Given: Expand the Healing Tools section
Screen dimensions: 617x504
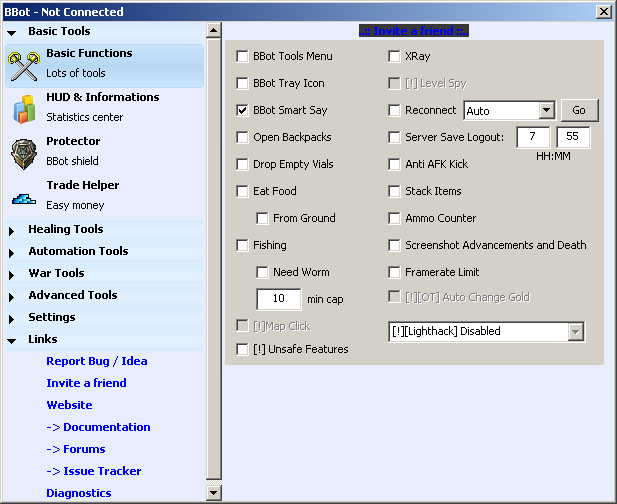Looking at the screenshot, I should (65, 229).
